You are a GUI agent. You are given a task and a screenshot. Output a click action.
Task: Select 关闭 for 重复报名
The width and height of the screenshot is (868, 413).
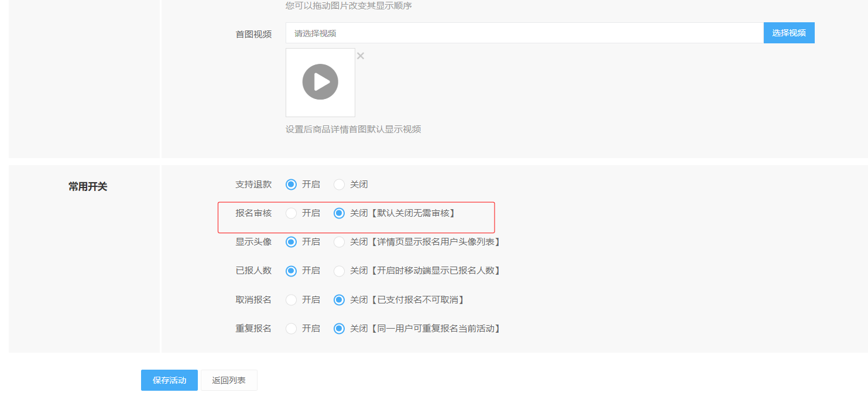click(x=339, y=329)
